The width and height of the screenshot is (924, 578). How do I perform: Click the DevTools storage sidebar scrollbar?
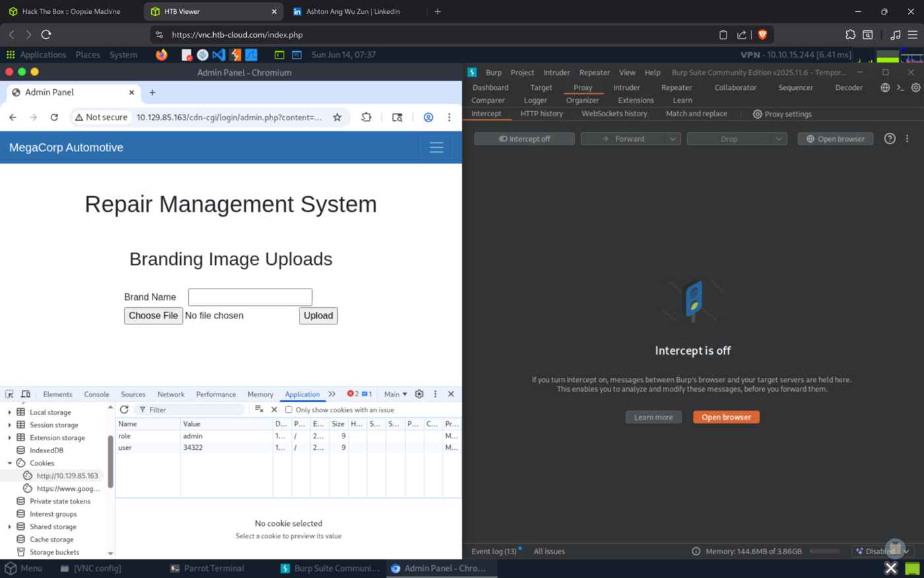coord(110,462)
